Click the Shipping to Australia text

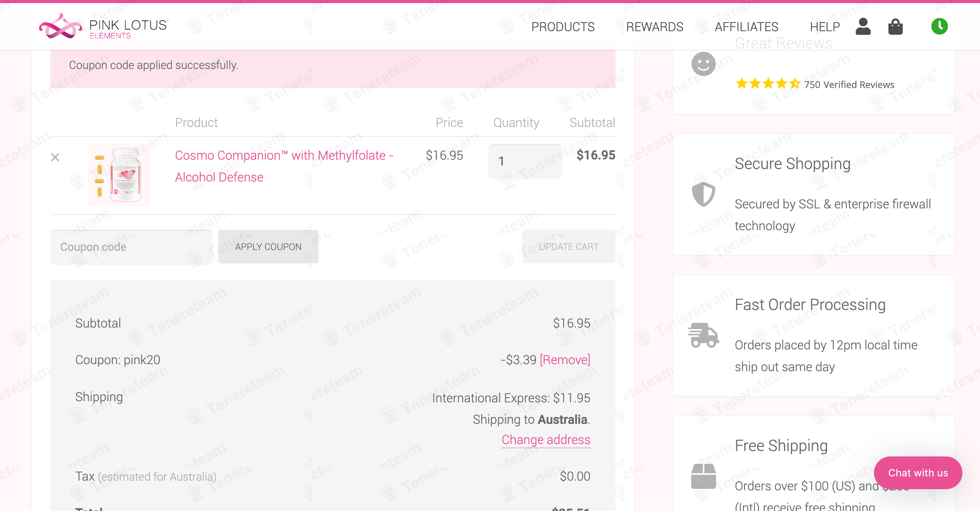[x=531, y=419]
